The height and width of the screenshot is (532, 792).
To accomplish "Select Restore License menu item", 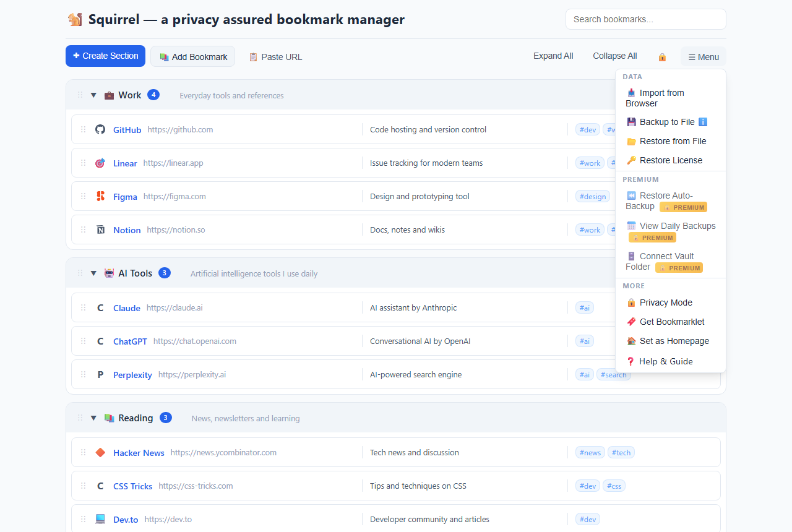I will (671, 160).
